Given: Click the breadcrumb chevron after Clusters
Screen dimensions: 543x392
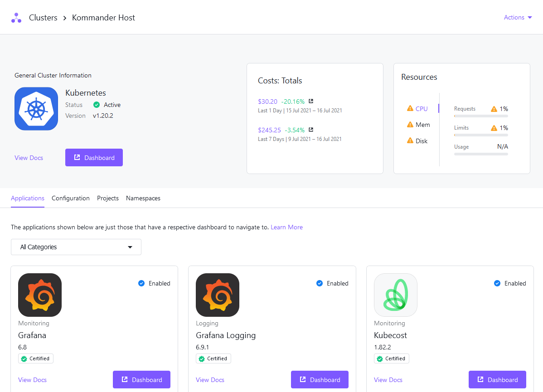Looking at the screenshot, I should 65,18.
